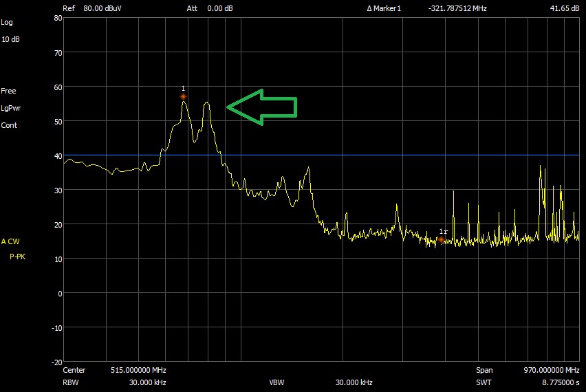586x392 pixels.
Task: Click the Log scale label
Action: pyautogui.click(x=7, y=23)
